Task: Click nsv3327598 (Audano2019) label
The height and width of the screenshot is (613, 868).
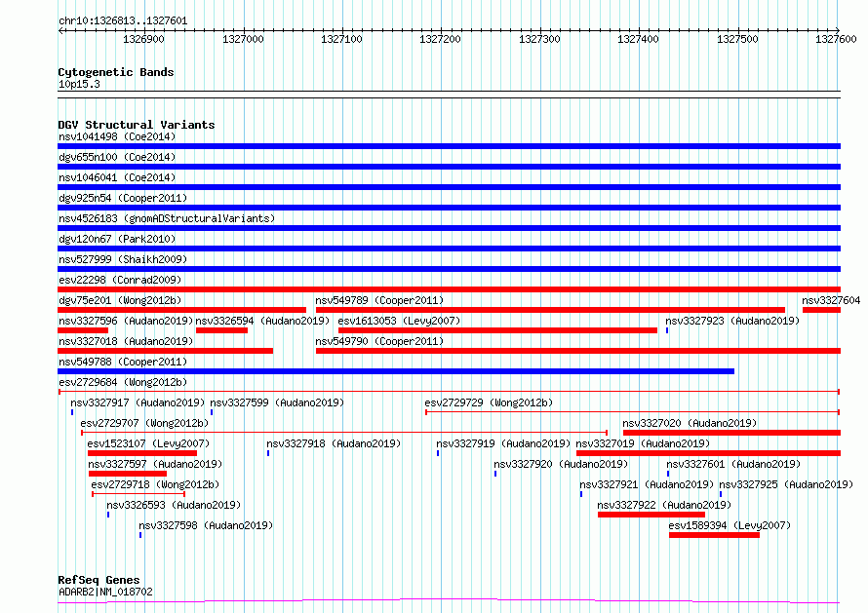Action: click(x=206, y=525)
